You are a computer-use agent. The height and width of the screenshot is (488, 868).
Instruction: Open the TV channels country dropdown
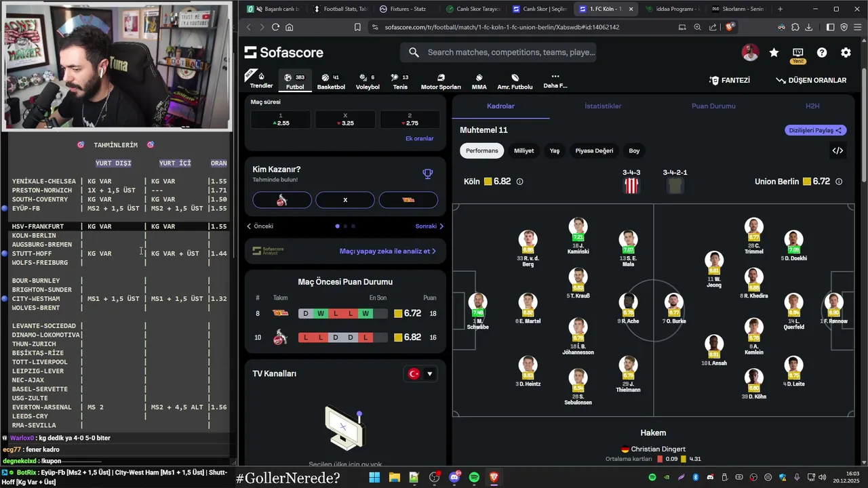[x=420, y=373]
